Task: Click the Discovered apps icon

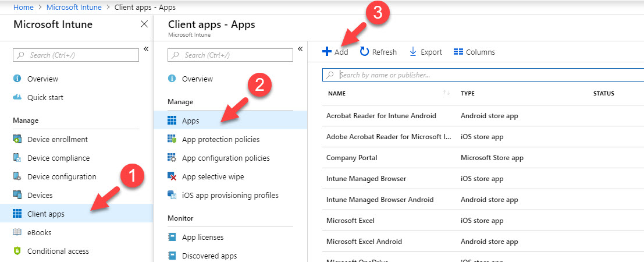Action: (172, 256)
